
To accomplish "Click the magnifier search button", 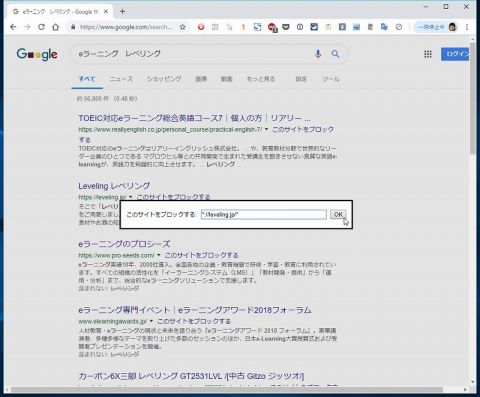I will coord(335,54).
